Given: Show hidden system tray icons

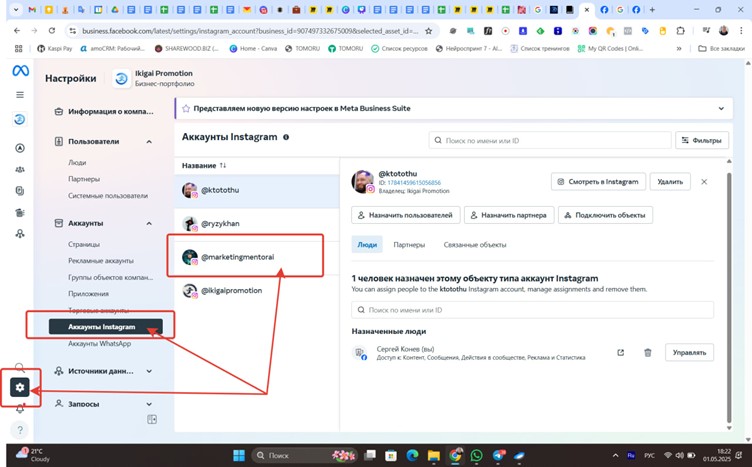Looking at the screenshot, I should click(615, 455).
